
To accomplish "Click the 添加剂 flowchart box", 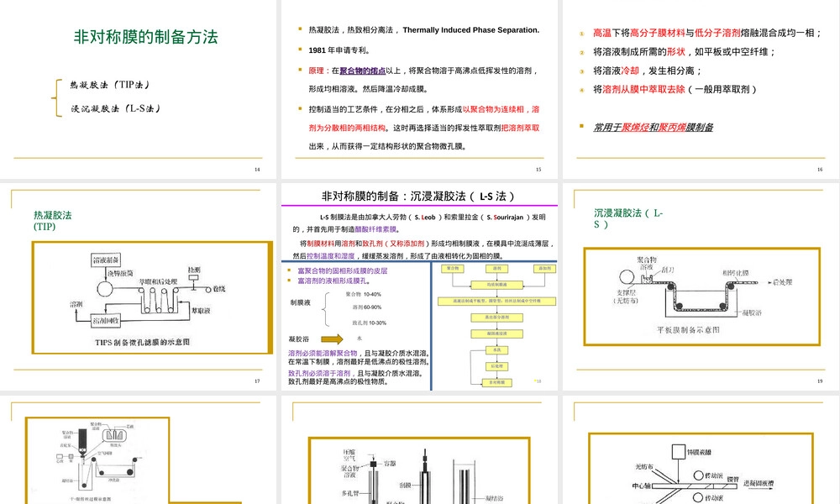I will coord(544,268).
